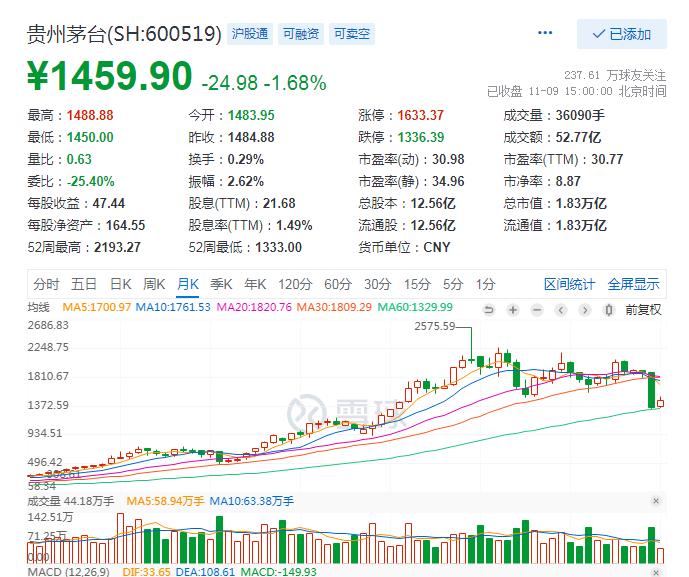Shift chart left with left arrow icon
This screenshot has height=577, width=689.
coord(561,310)
